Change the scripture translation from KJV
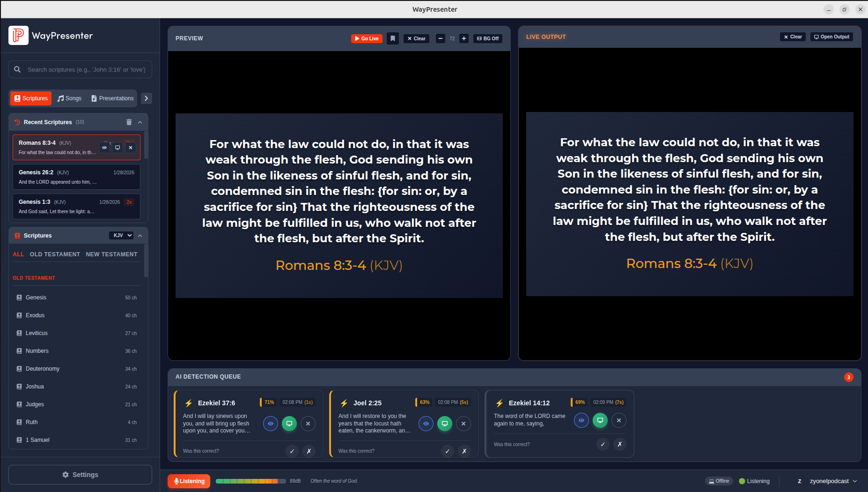Image resolution: width=868 pixels, height=492 pixels. (121, 235)
